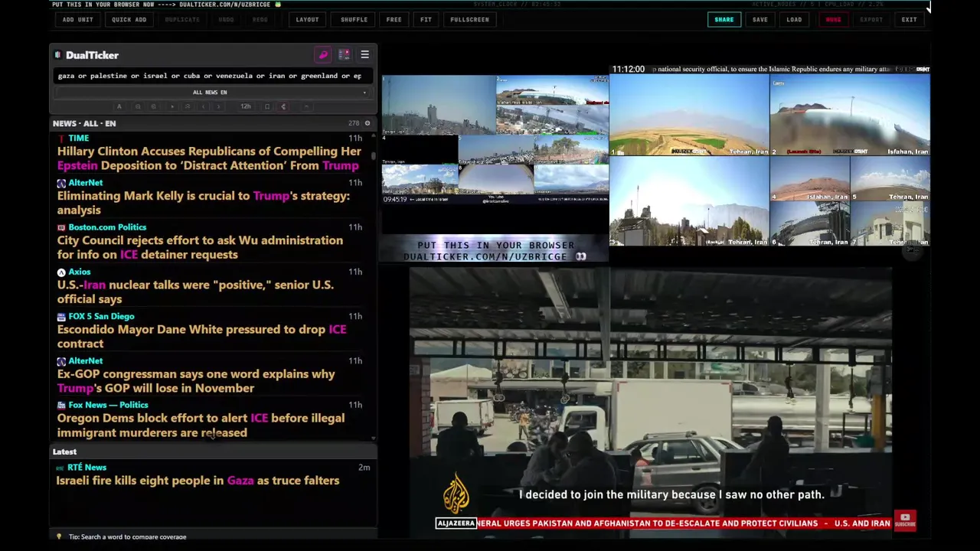Click the TIME source icon
Image resolution: width=980 pixels, height=551 pixels.
[x=61, y=139]
